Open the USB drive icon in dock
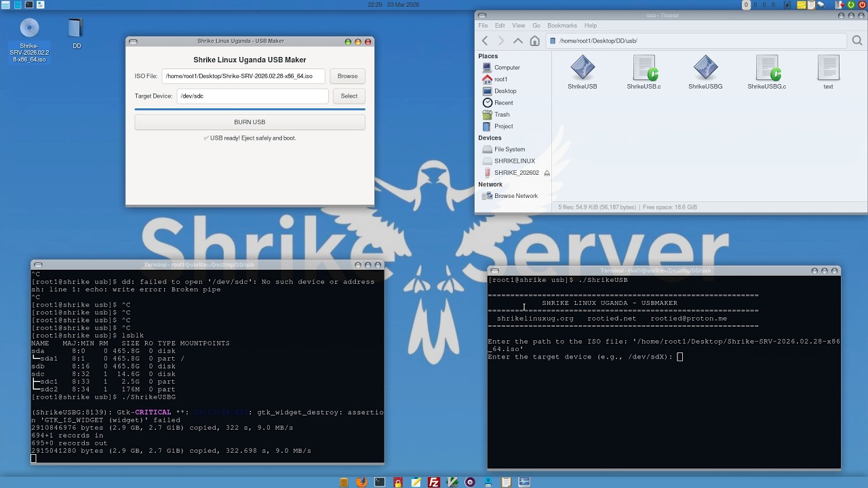868x488 pixels. click(x=488, y=482)
